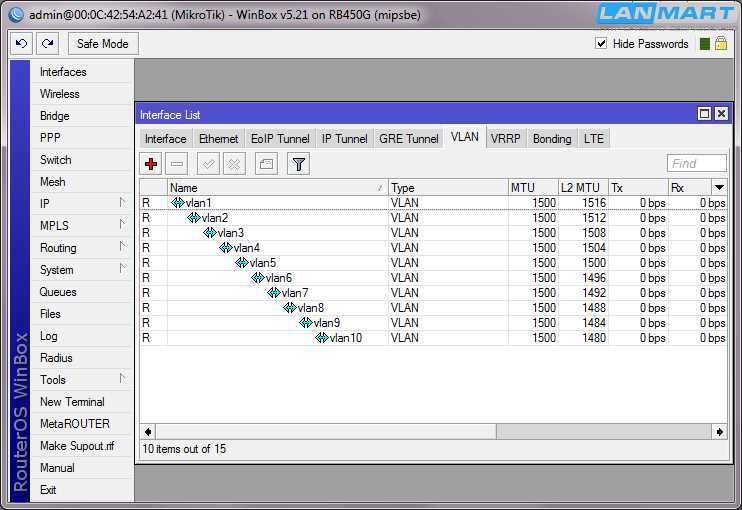Select the vlan3 row name

(x=231, y=233)
